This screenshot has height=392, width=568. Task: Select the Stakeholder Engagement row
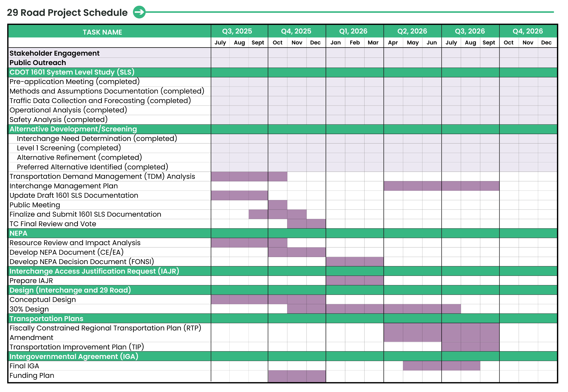tap(54, 53)
